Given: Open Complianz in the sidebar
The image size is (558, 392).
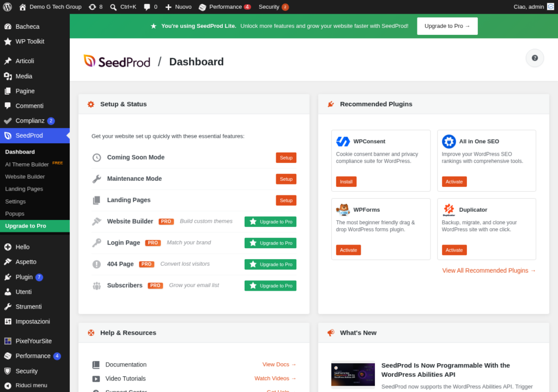Looking at the screenshot, I should click(x=35, y=120).
